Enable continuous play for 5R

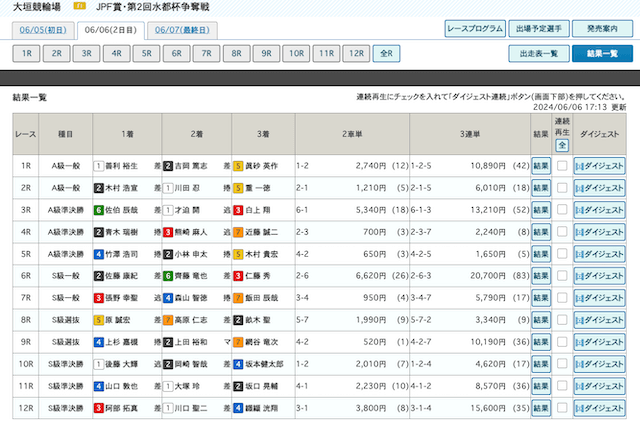click(562, 254)
